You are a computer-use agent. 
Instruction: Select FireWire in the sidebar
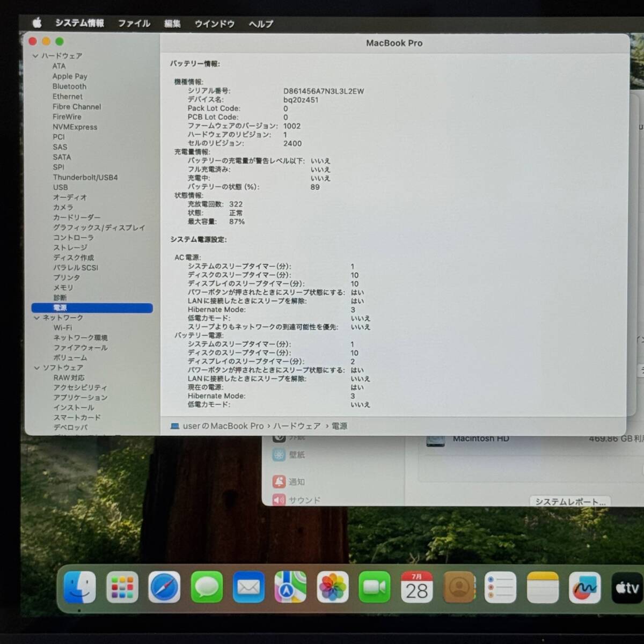pos(67,116)
